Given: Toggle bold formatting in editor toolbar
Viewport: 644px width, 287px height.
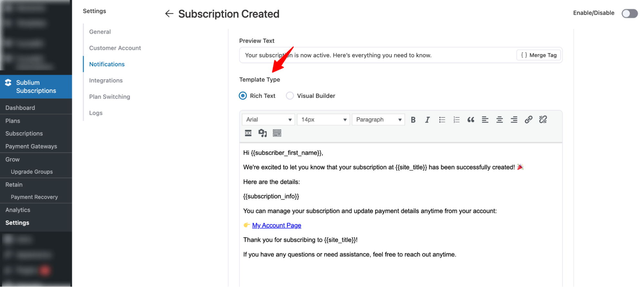Looking at the screenshot, I should point(413,120).
